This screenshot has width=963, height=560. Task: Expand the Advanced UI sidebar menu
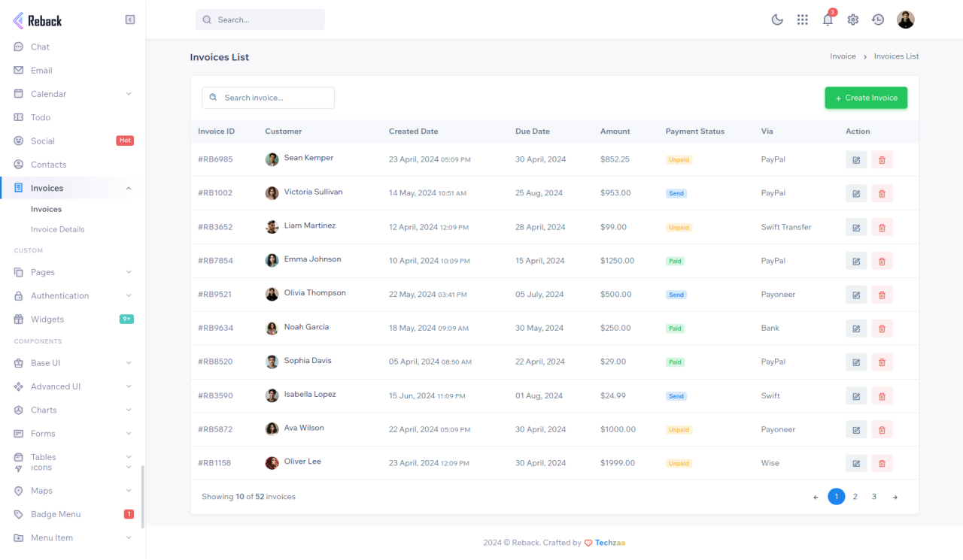[72, 386]
